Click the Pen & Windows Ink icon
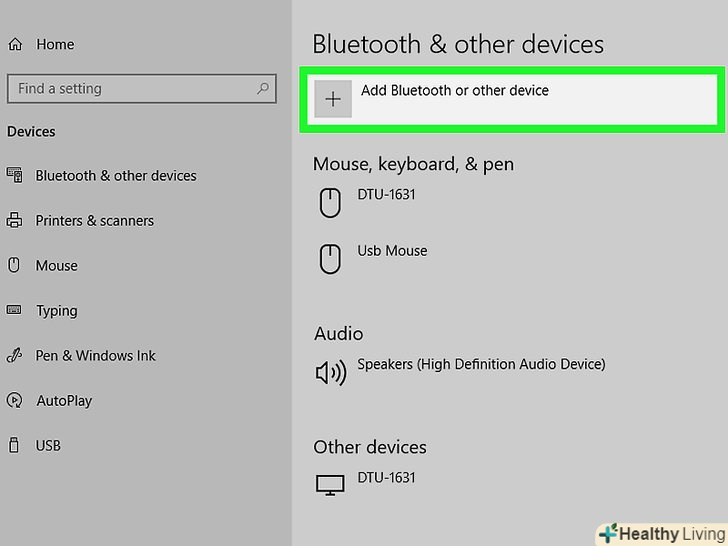Viewport: 728px width, 546px height. click(x=15, y=355)
